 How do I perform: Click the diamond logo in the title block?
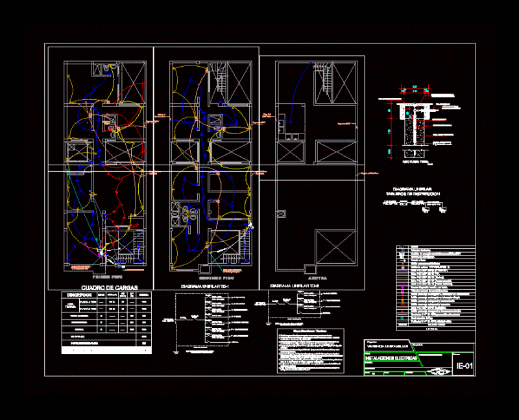click(439, 372)
